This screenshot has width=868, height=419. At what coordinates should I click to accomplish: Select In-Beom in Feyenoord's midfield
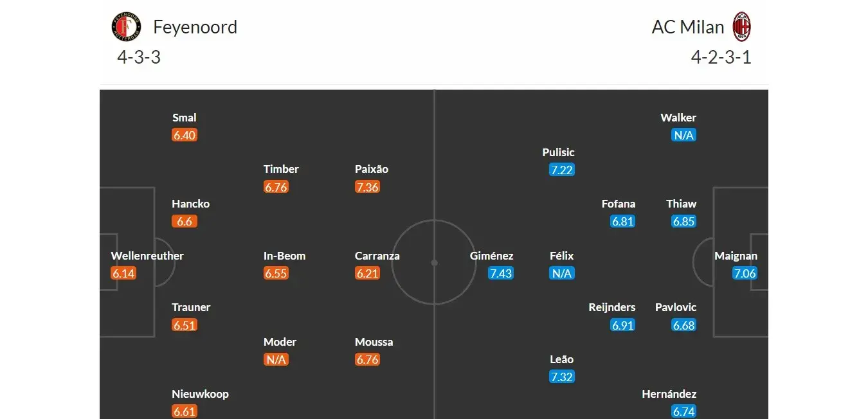tap(284, 256)
